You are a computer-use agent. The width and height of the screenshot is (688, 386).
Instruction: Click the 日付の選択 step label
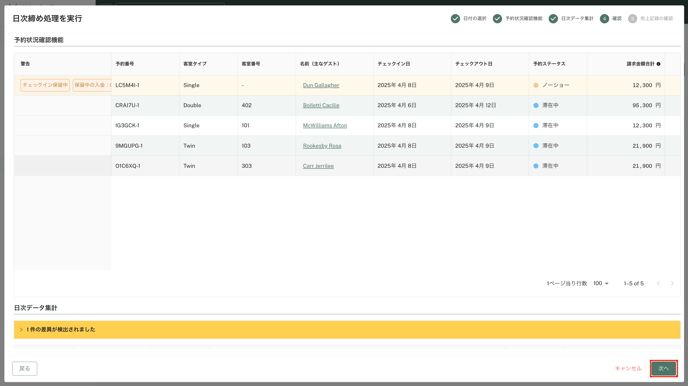pos(475,18)
